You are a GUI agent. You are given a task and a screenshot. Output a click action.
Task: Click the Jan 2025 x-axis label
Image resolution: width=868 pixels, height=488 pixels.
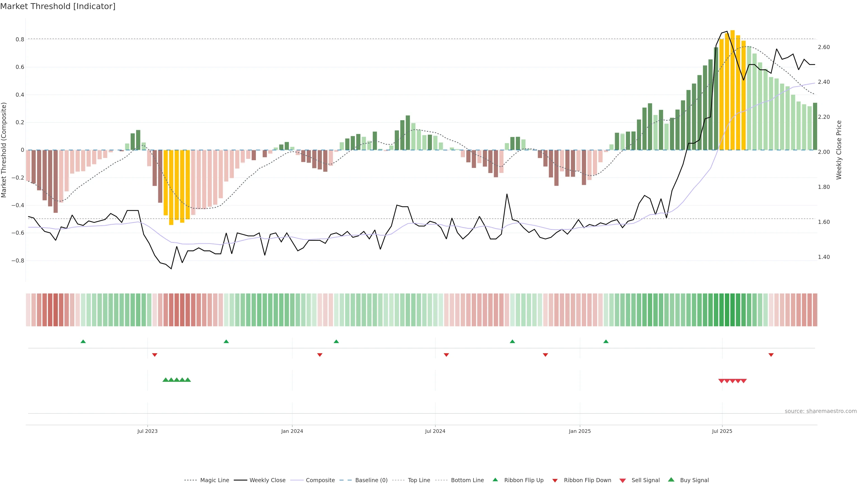click(580, 431)
